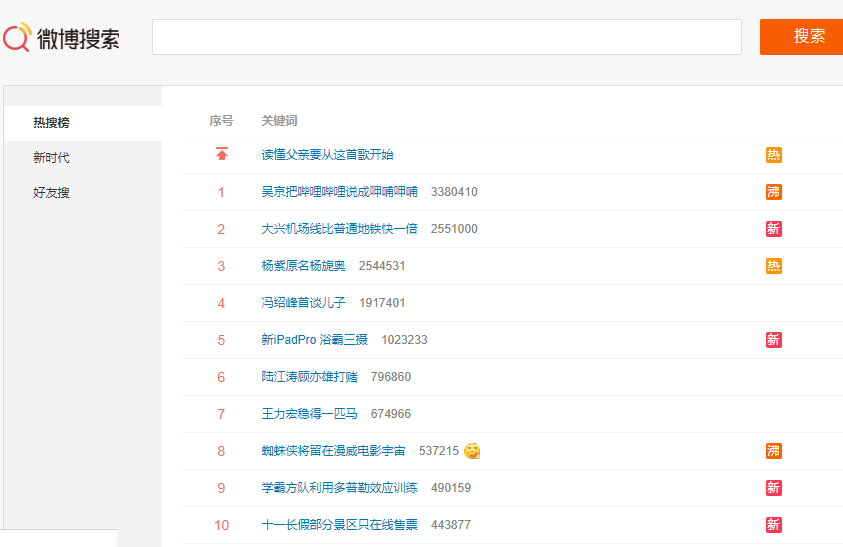Click the pinned top arrow icon
843x547 pixels.
click(x=221, y=154)
